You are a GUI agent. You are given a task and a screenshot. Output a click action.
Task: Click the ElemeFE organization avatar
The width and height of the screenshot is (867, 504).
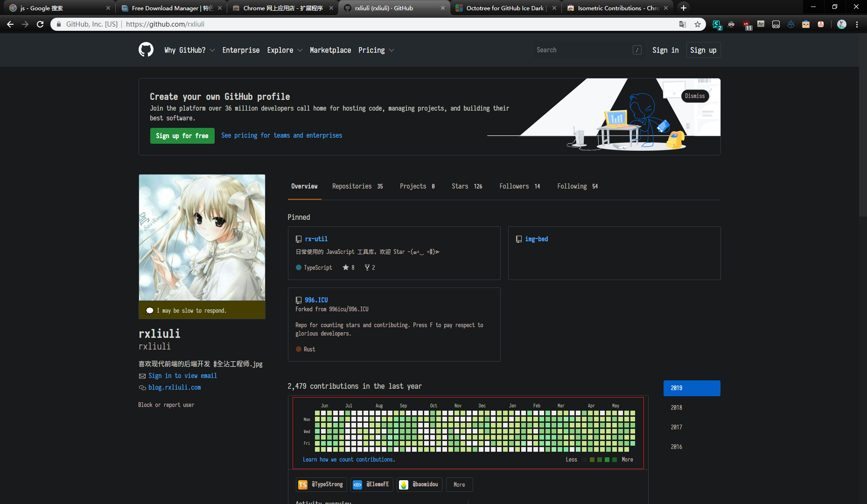[357, 484]
